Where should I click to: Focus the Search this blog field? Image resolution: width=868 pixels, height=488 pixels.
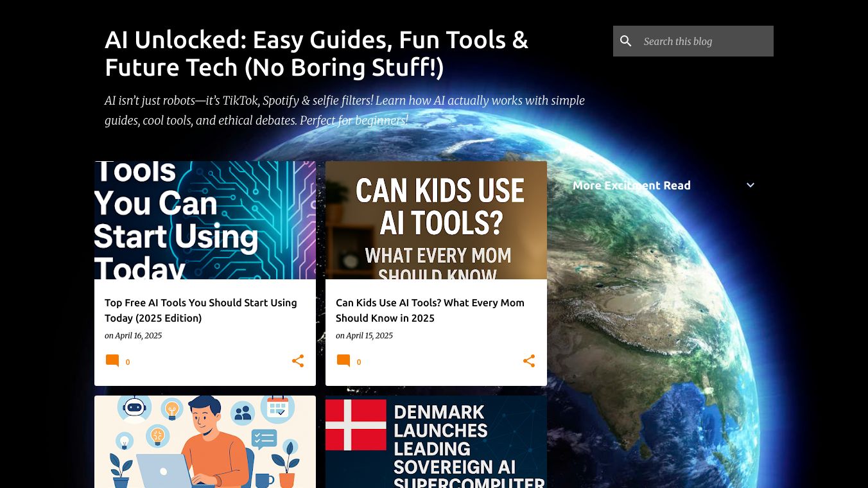(x=705, y=41)
